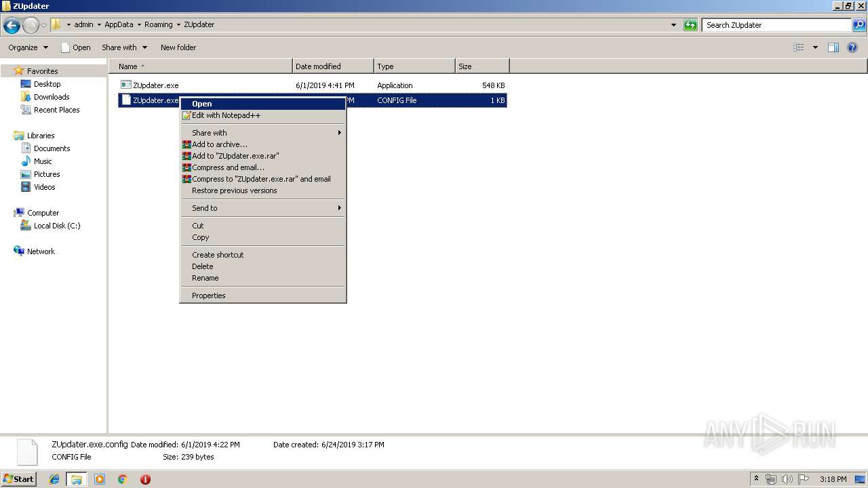This screenshot has height=488, width=868.
Task: Open the view options dropdown arrow
Action: point(815,47)
